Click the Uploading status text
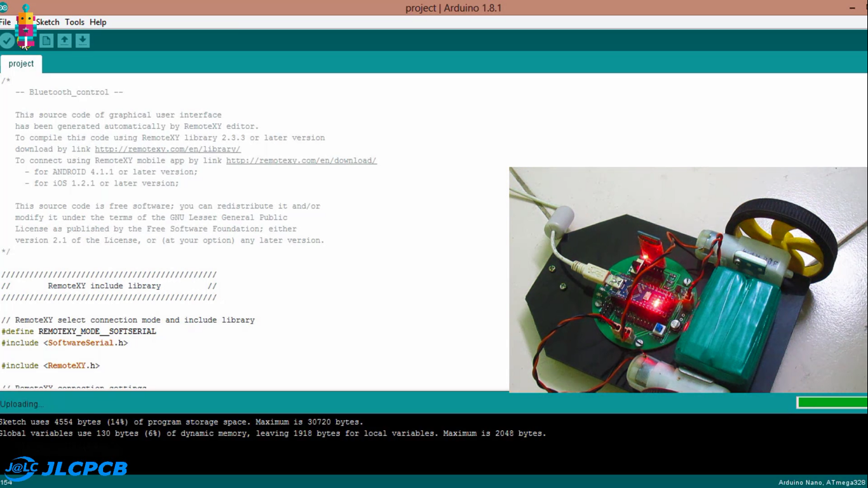Screen dimensions: 868x488 (x=21, y=403)
